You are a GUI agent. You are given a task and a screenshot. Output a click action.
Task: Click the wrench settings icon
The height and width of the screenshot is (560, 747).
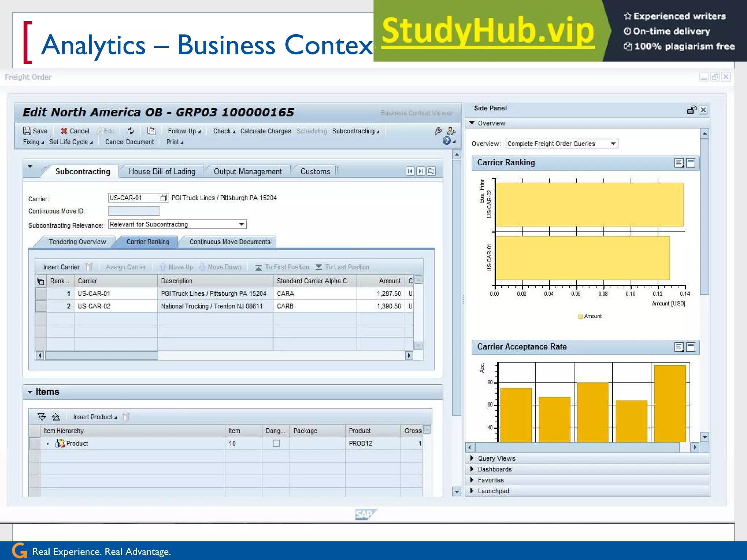438,131
